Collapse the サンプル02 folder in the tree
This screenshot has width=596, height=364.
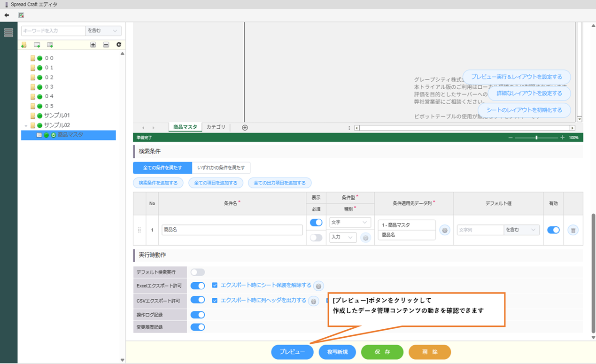pos(26,125)
